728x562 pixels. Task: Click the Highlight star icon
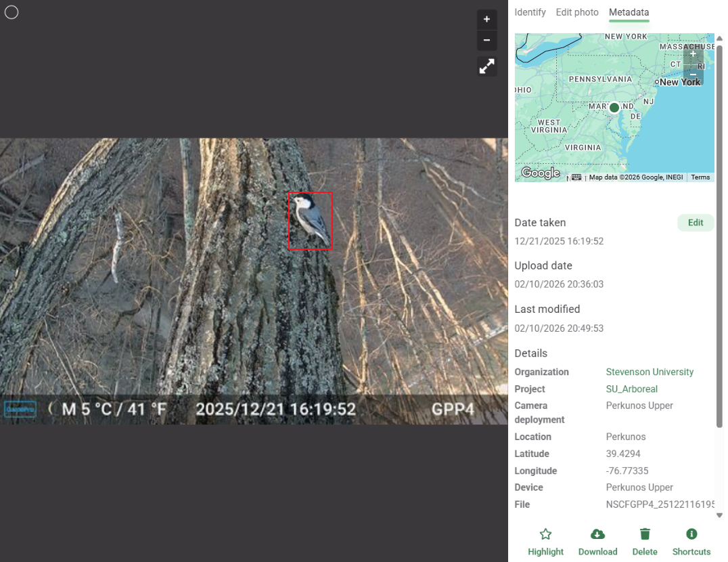[545, 534]
